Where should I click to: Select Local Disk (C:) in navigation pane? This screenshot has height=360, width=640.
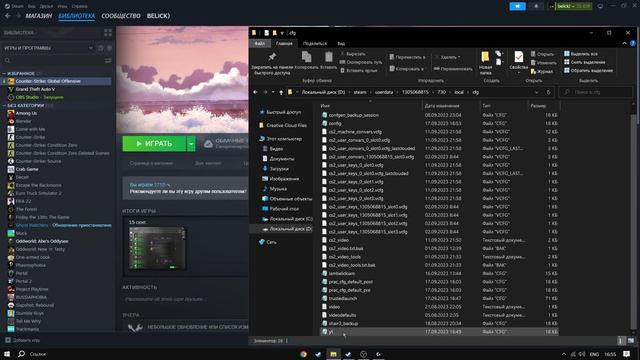[x=291, y=219]
